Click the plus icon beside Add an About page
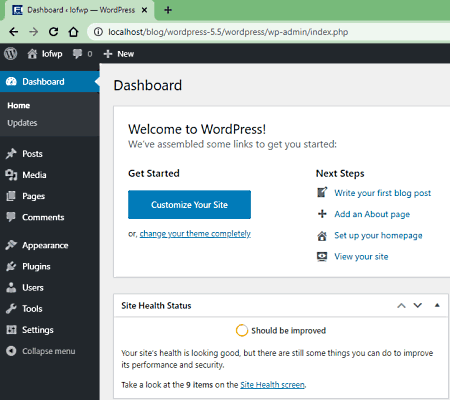Image resolution: width=450 pixels, height=400 pixels. click(x=322, y=214)
